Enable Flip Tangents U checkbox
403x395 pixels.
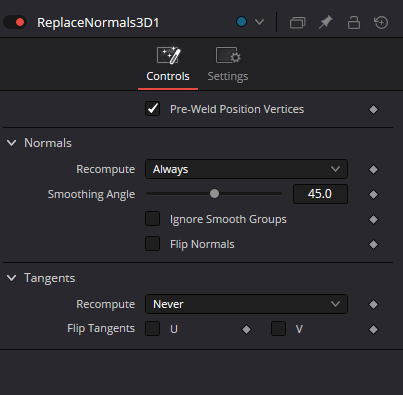point(152,329)
